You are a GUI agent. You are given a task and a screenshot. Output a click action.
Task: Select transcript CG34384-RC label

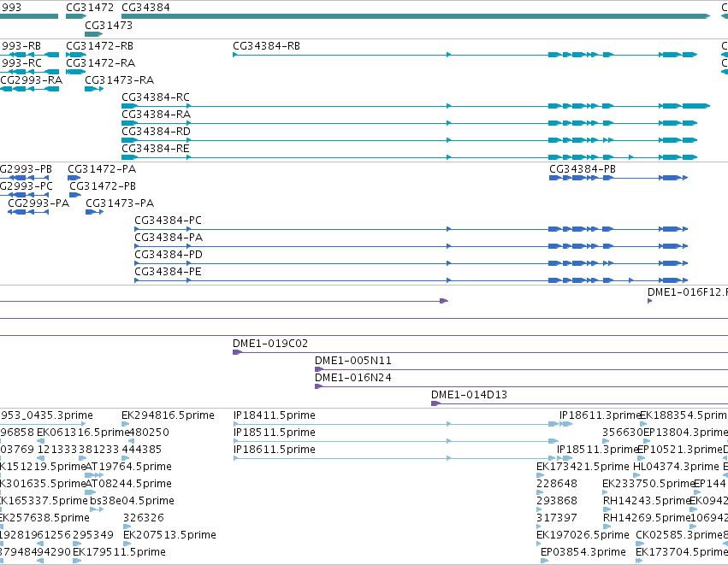coord(156,97)
